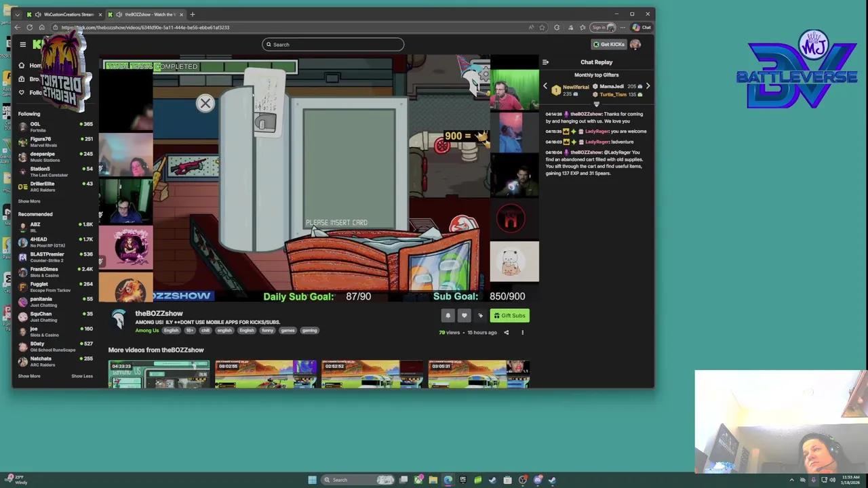Open FrankDimes Slots & Casino channel

coord(56,272)
